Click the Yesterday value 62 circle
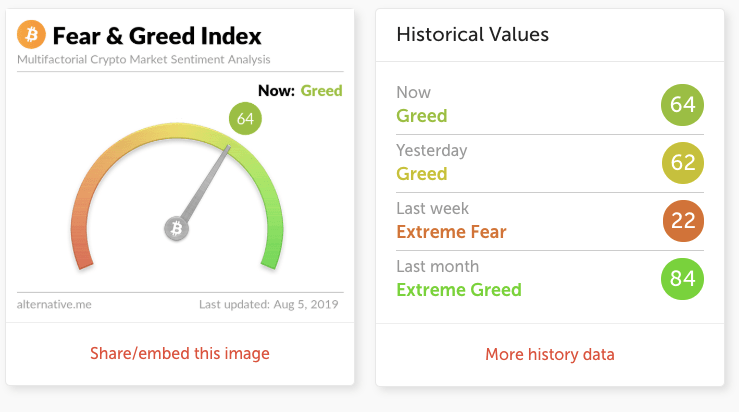 coord(683,162)
